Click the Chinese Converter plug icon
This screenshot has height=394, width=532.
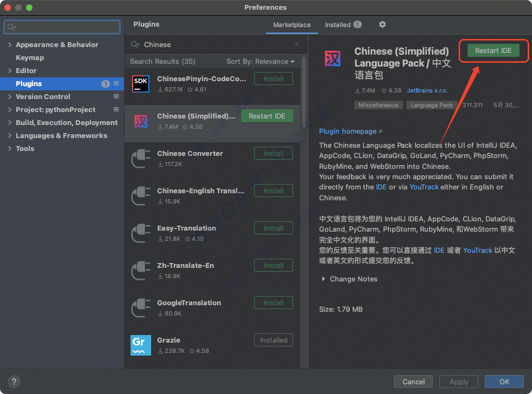[x=141, y=159]
